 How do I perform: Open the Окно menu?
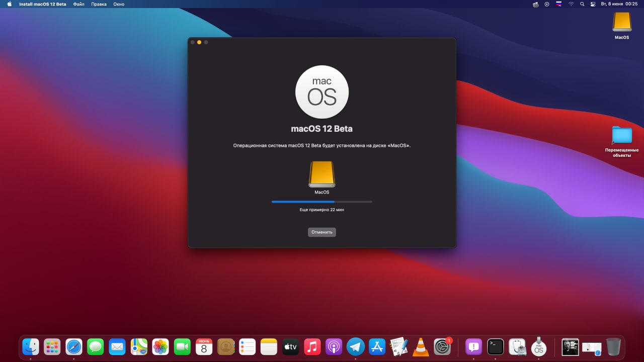[x=119, y=4]
